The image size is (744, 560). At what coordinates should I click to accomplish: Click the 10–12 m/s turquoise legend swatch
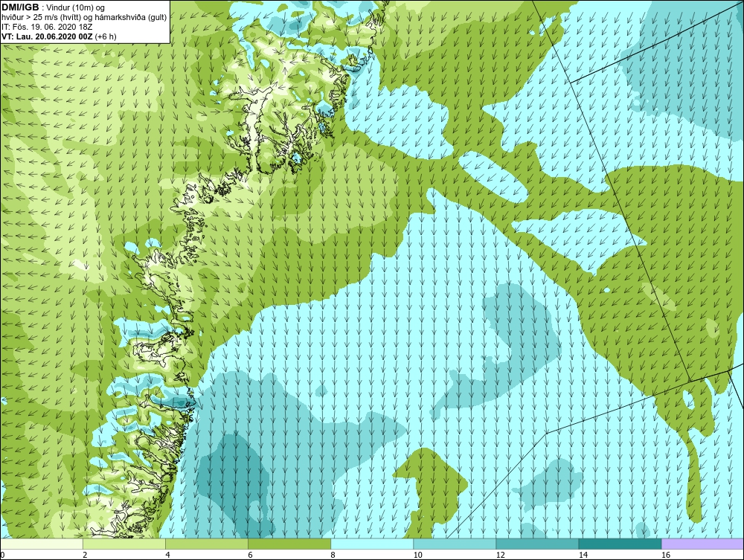click(455, 544)
